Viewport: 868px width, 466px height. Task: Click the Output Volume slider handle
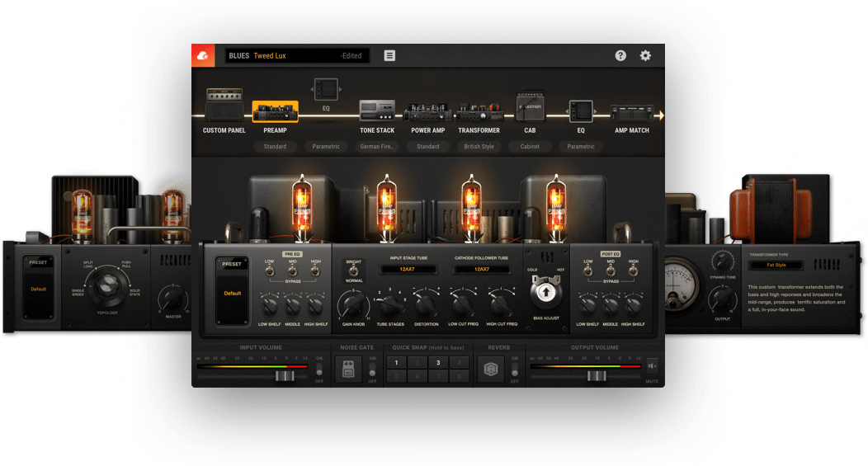point(597,376)
